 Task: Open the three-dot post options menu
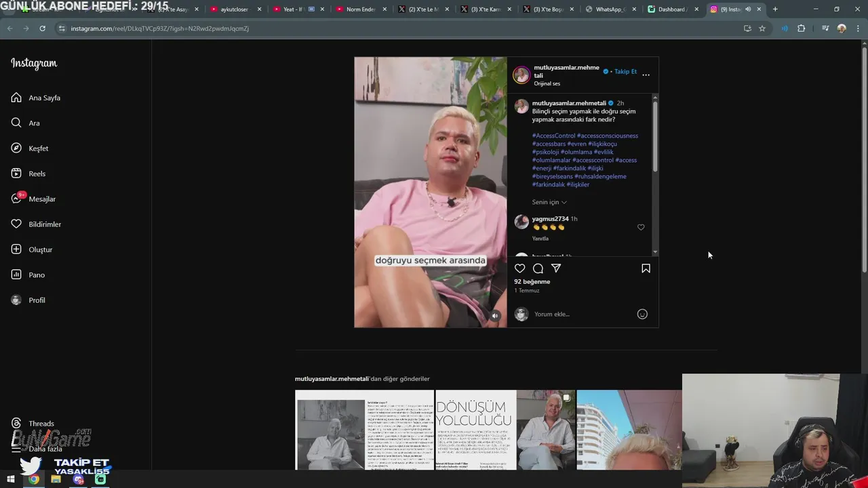tap(646, 75)
